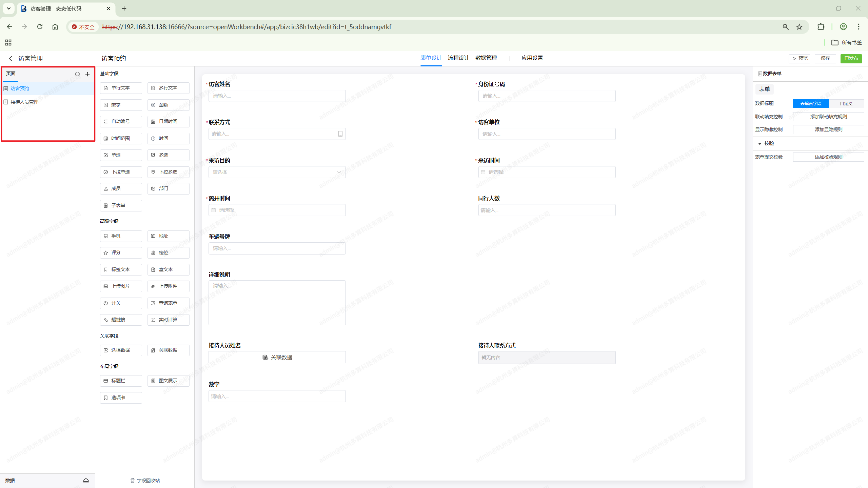The height and width of the screenshot is (488, 868).
Task: Collapse the 校验 section
Action: (x=759, y=144)
